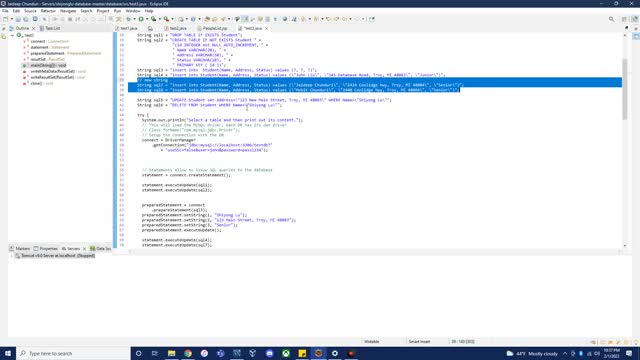Open the Chrome browser from the taskbar

188,353
